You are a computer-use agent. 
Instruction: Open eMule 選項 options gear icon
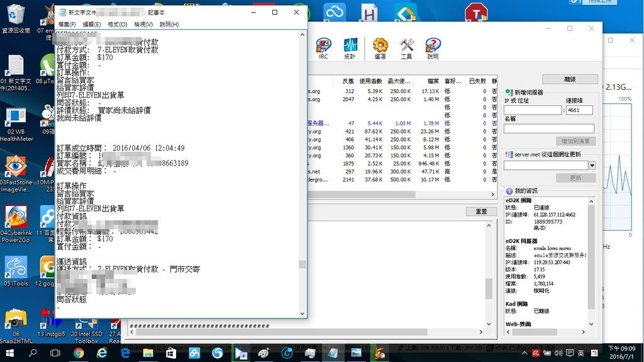coord(380,48)
